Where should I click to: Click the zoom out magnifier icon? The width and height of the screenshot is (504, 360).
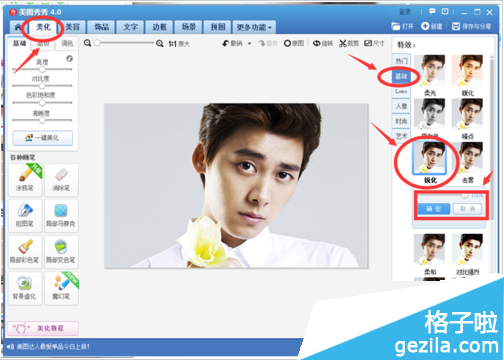pyautogui.click(x=87, y=43)
